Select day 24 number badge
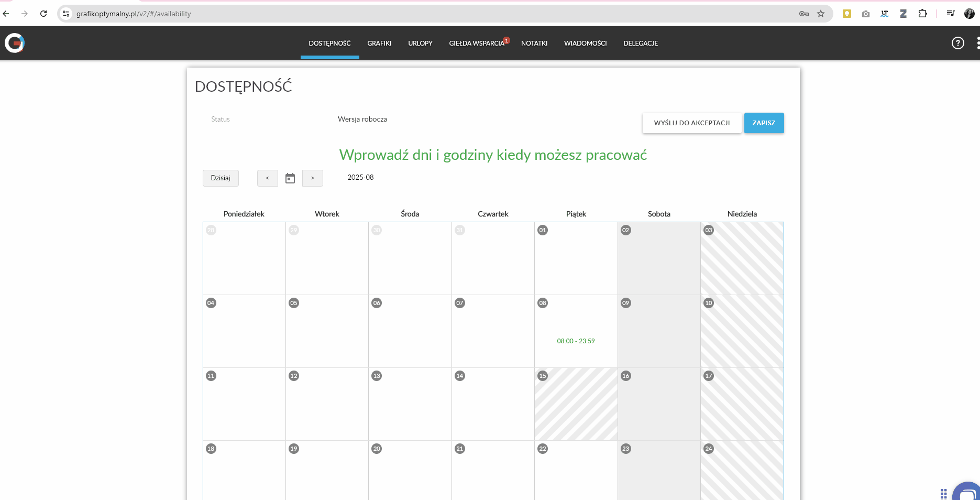This screenshot has width=980, height=500. (x=709, y=449)
